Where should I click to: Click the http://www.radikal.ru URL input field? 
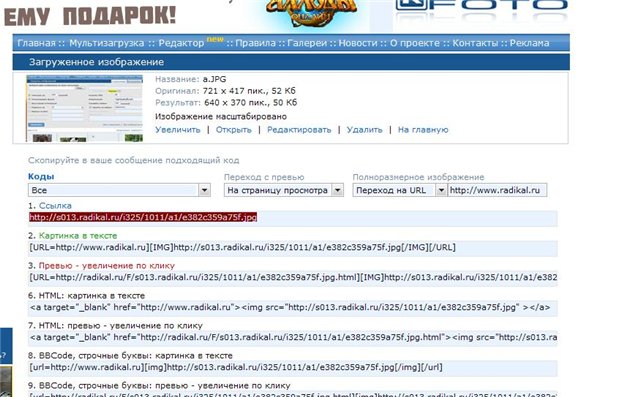pyautogui.click(x=497, y=190)
